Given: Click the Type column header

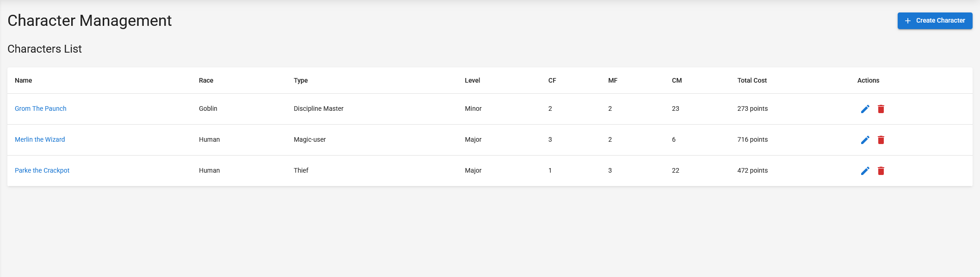Looking at the screenshot, I should point(301,80).
